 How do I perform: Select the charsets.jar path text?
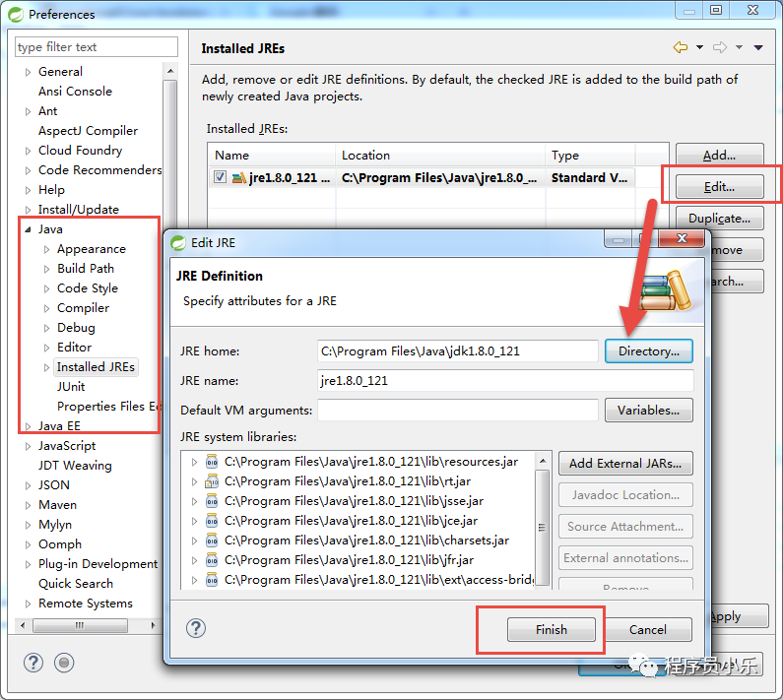(x=366, y=541)
